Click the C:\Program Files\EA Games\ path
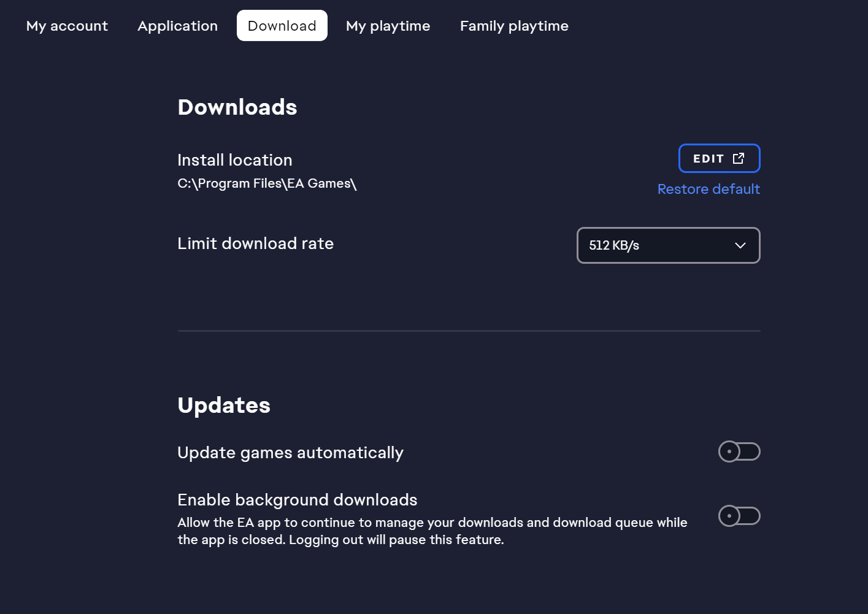This screenshot has width=868, height=614. coord(267,183)
